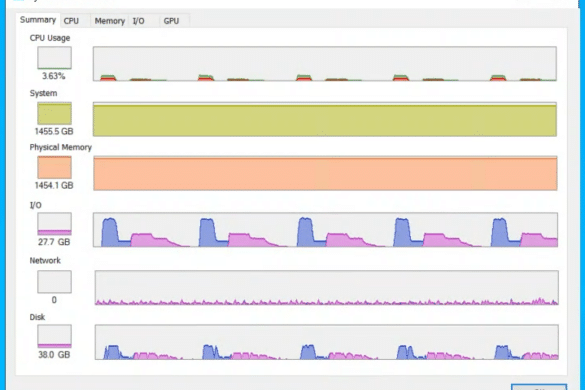This screenshot has height=390, width=585.
Task: Click the Physical Memory mini gauge box
Action: pos(54,167)
